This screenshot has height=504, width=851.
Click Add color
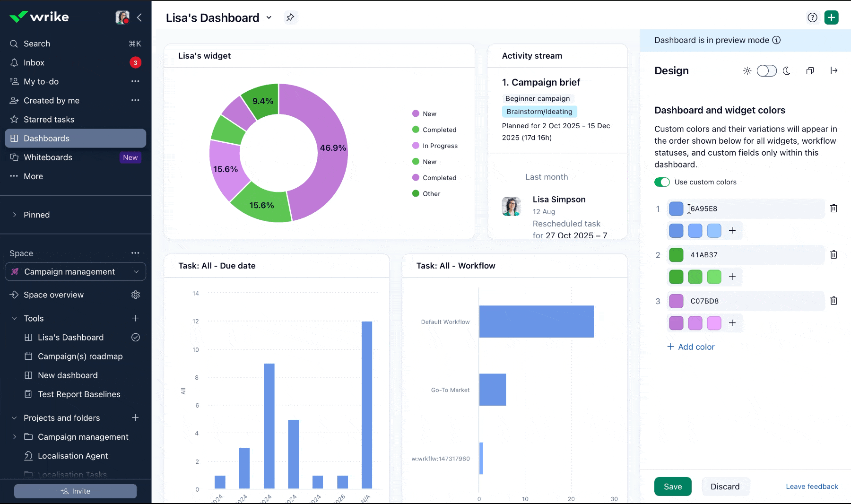point(691,347)
